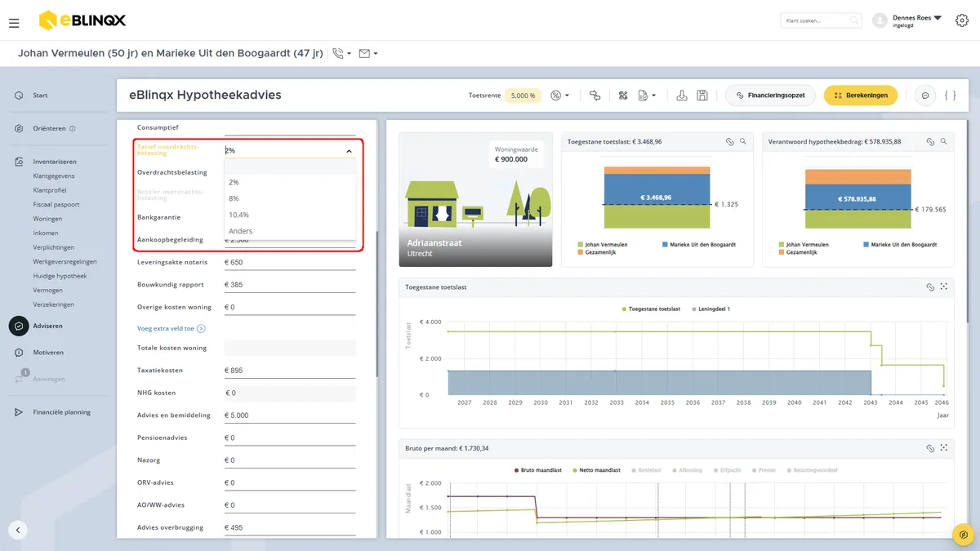Open the Financieringsopzet button

(770, 96)
